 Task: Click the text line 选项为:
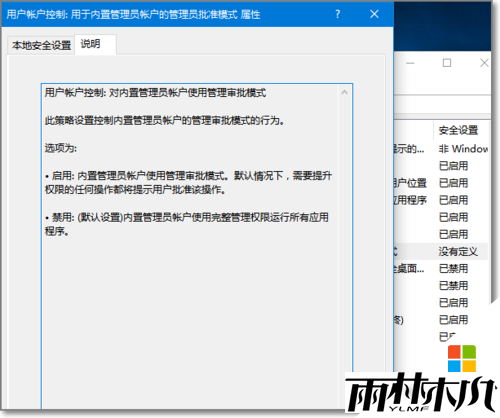[x=61, y=148]
